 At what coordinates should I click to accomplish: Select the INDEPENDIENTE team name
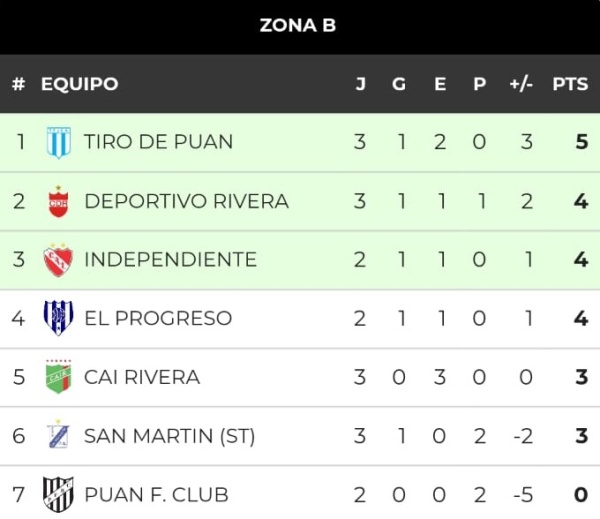coord(170,260)
